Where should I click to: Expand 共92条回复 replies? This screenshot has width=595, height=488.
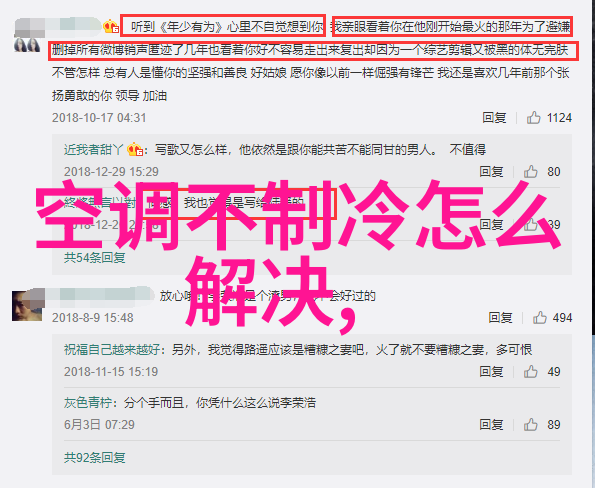[94, 458]
